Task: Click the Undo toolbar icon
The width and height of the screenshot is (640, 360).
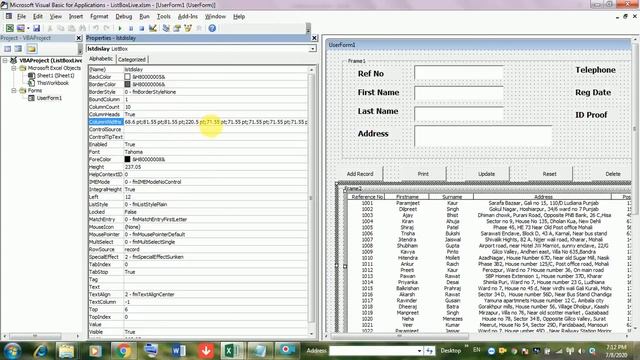Action: (96, 28)
